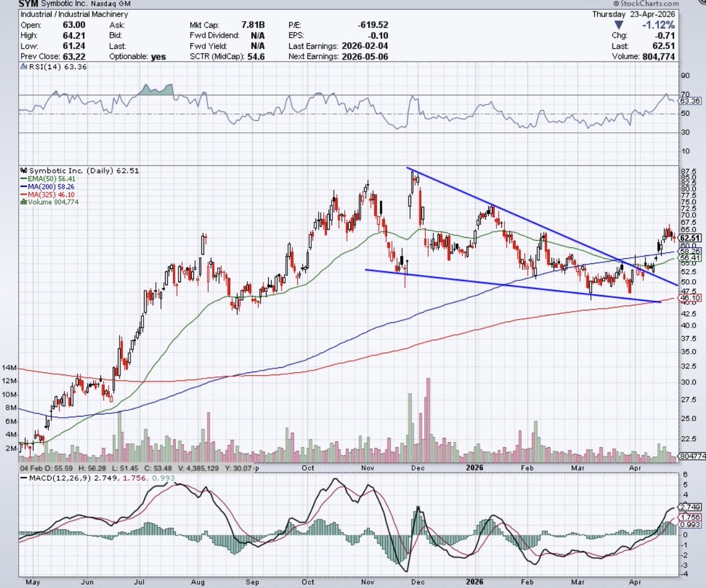Click the chart icon beside MACD(12,26,9)
This screenshot has width=706, height=588.
coord(22,479)
